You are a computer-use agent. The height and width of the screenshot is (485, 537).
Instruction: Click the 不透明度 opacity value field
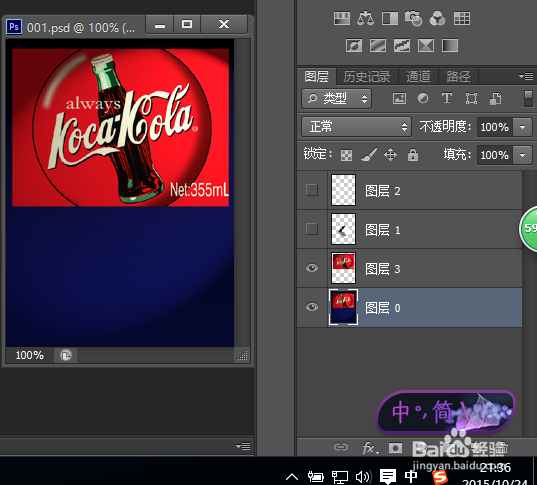(x=495, y=127)
